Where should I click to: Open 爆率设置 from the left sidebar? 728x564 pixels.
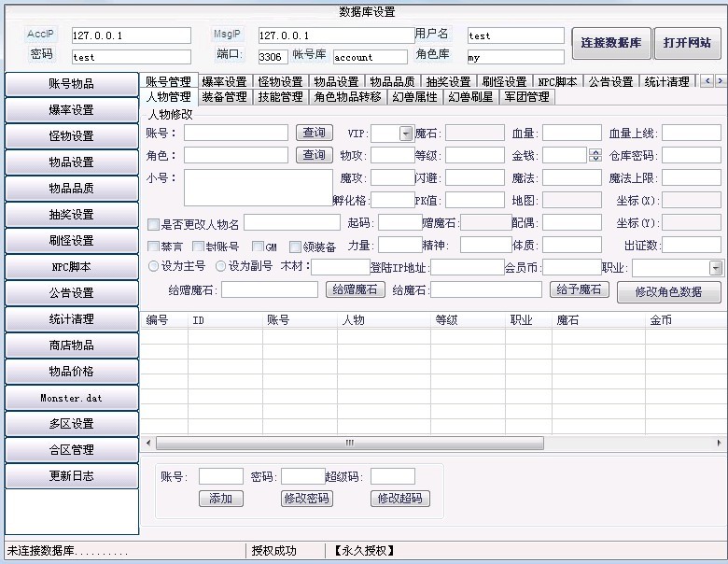(72, 110)
